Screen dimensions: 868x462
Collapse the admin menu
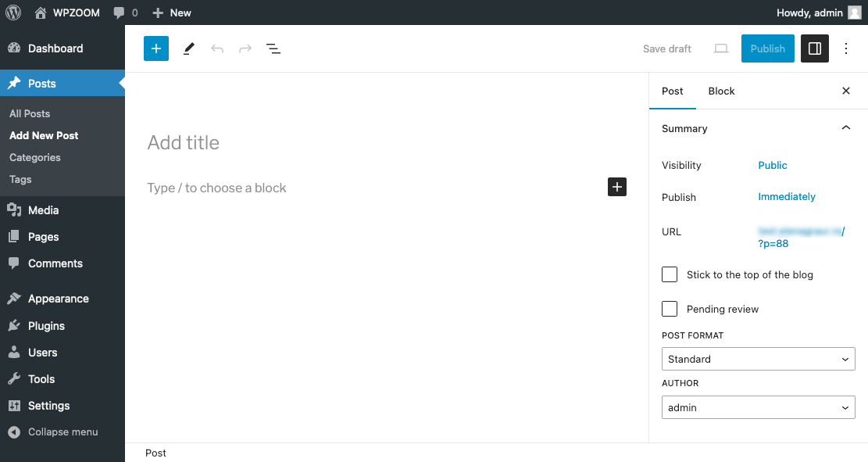[x=63, y=432]
